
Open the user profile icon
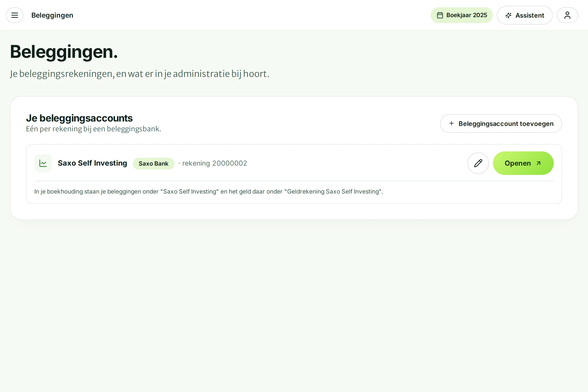pos(567,15)
